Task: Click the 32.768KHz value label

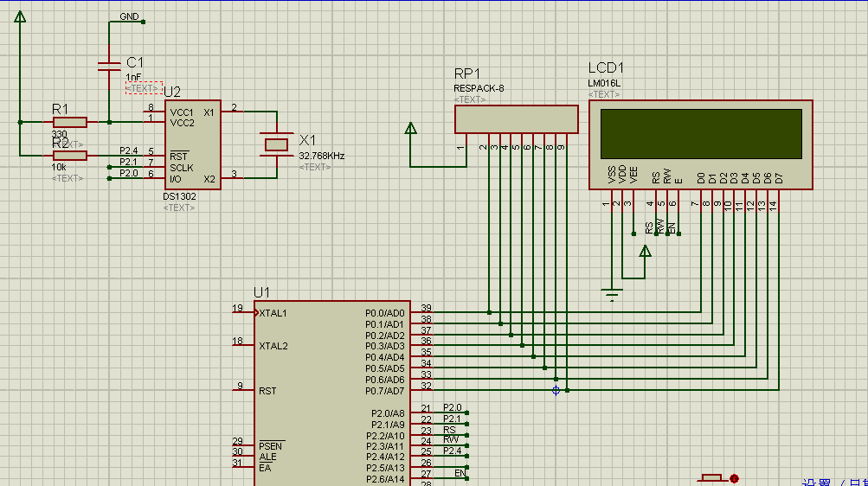Action: click(321, 157)
